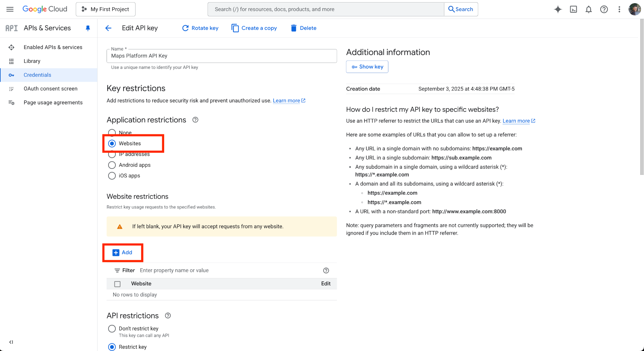Image resolution: width=644 pixels, height=351 pixels.
Task: Click the Google Cloud logo
Action: pyautogui.click(x=45, y=9)
